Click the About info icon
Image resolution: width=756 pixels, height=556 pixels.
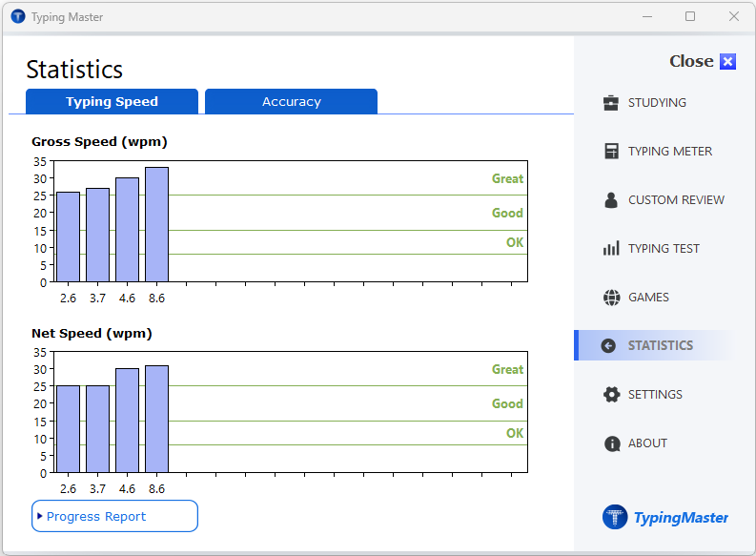(612, 443)
